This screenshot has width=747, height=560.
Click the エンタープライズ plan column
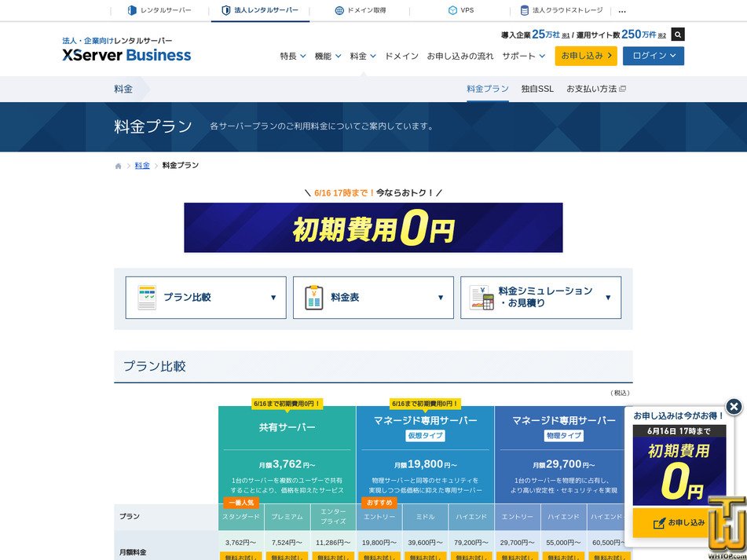coord(333,517)
